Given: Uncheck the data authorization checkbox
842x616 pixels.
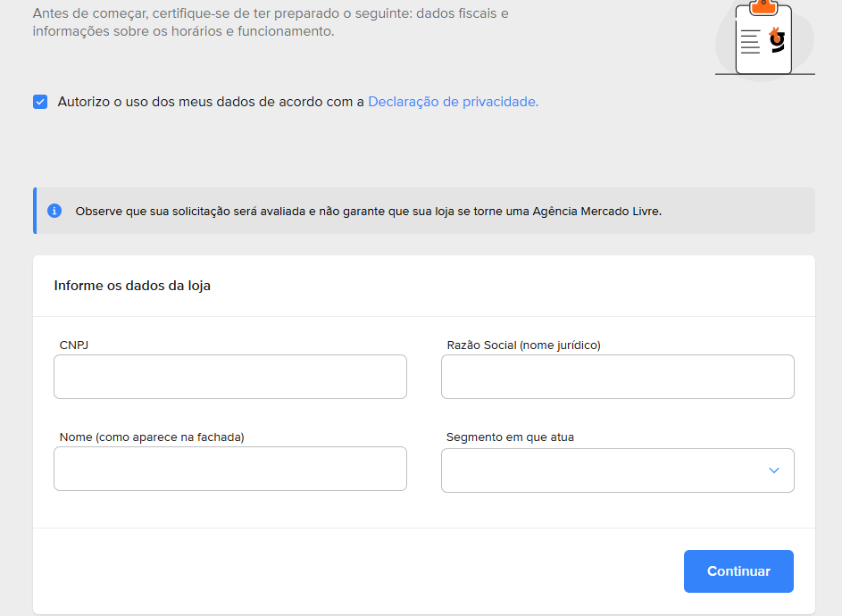Looking at the screenshot, I should pos(40,102).
